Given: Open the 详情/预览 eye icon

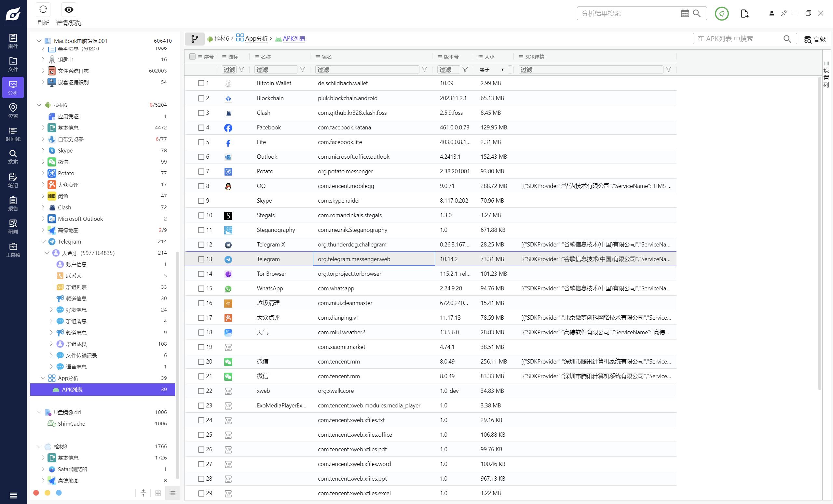Looking at the screenshot, I should (x=69, y=9).
